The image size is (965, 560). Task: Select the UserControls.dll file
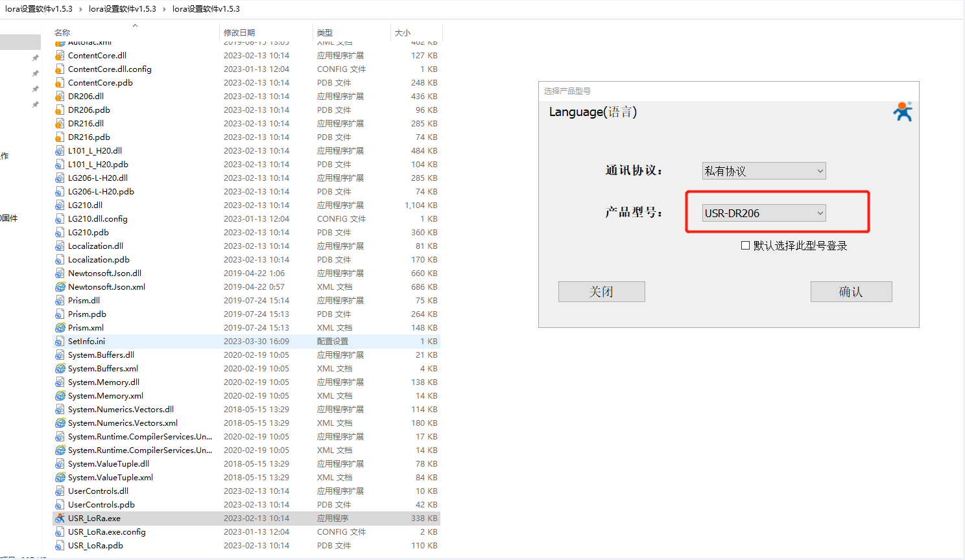[98, 491]
